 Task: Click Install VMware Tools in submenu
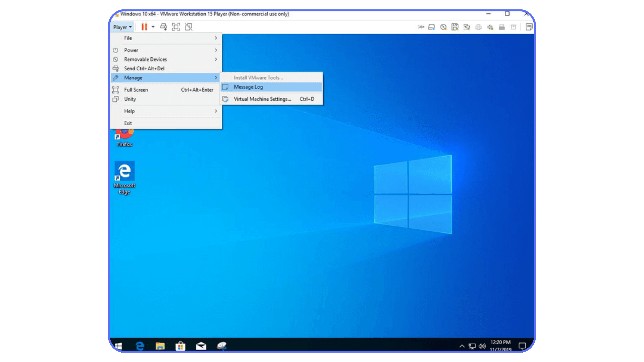coord(272,78)
